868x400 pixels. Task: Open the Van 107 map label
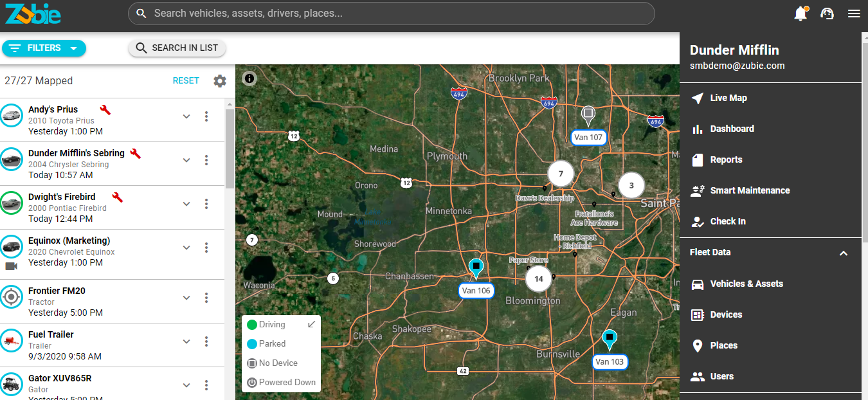tap(588, 138)
